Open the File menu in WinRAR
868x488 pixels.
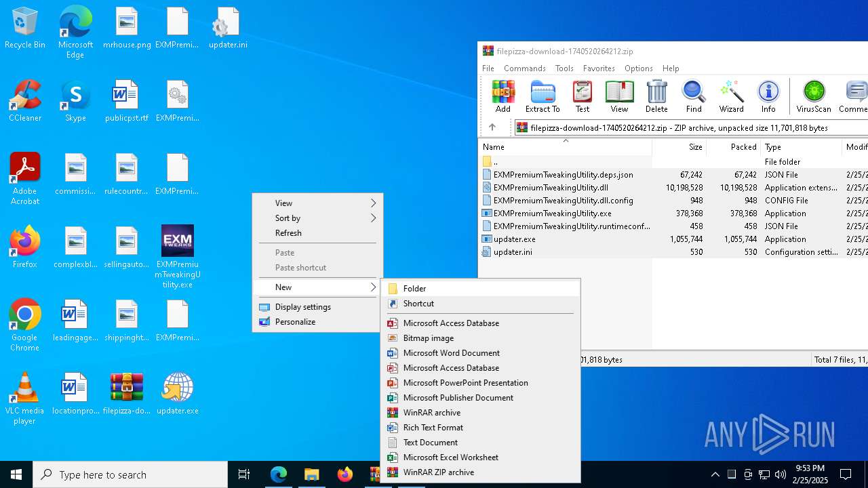(488, 68)
